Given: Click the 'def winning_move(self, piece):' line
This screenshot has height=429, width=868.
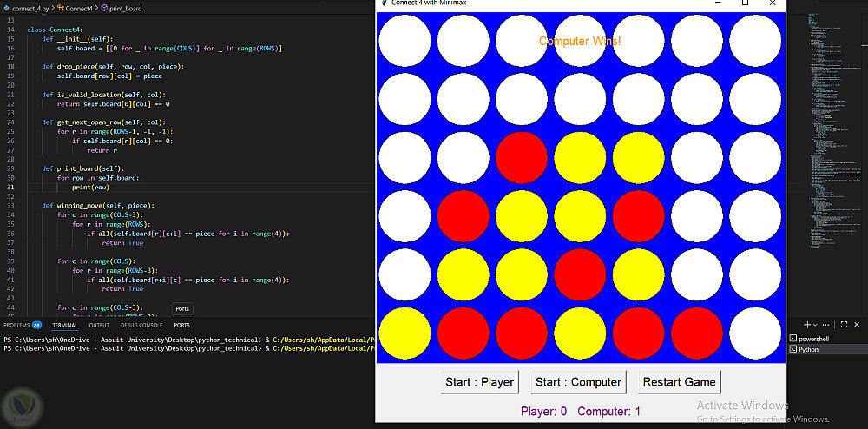Looking at the screenshot, I should point(98,205).
